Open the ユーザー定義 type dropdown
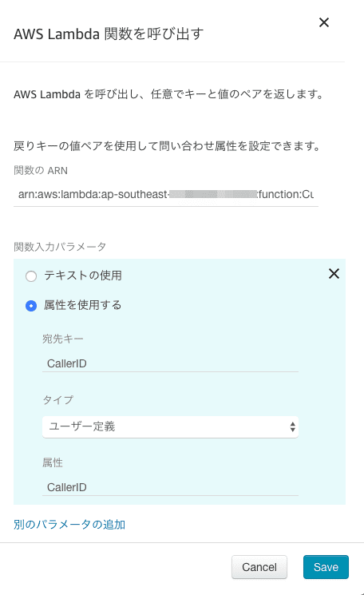Screen dimensions: 364x595 point(170,426)
